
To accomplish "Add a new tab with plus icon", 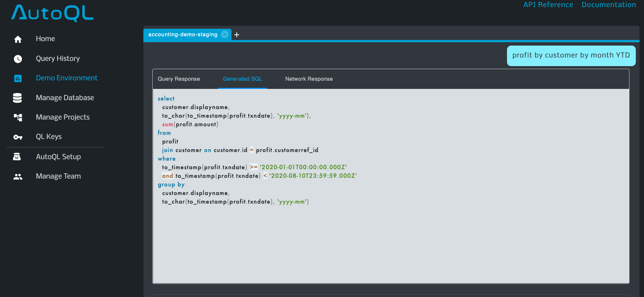I will pyautogui.click(x=237, y=35).
